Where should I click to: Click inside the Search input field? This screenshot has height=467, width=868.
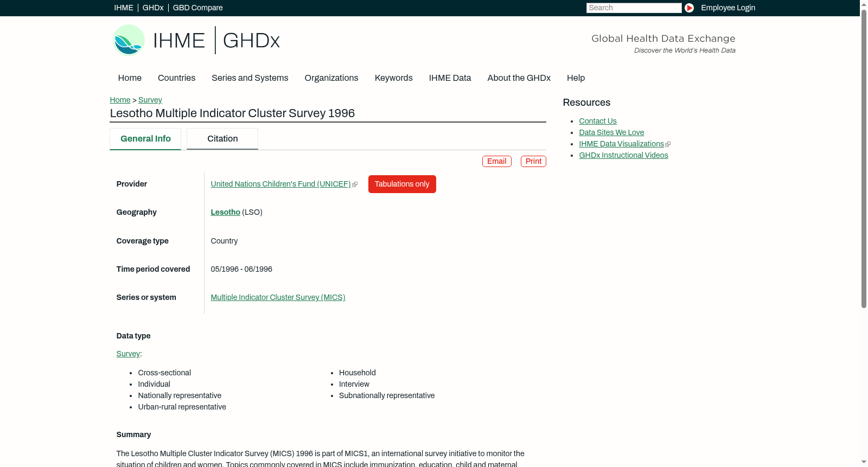(x=634, y=8)
